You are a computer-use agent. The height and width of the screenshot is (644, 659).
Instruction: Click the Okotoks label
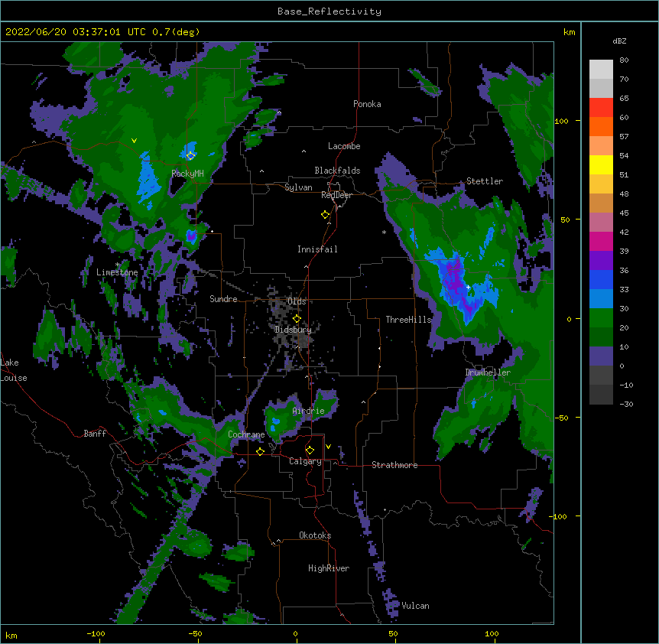pos(315,535)
